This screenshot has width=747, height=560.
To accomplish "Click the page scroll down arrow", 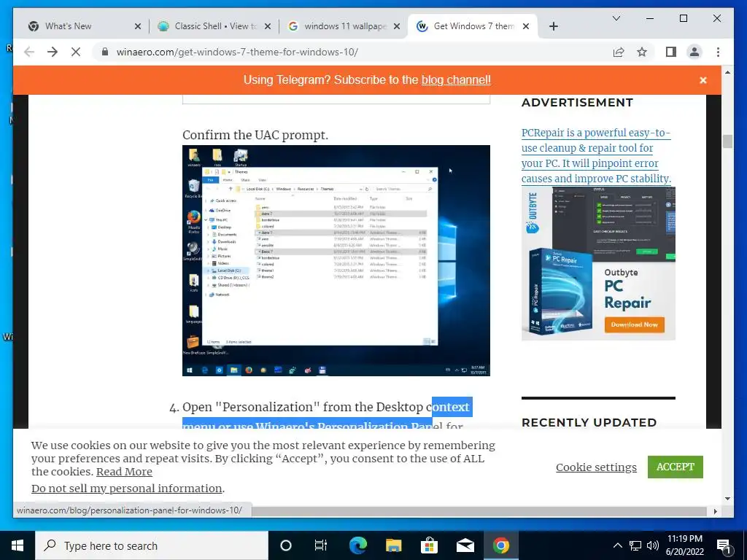I will 727,499.
